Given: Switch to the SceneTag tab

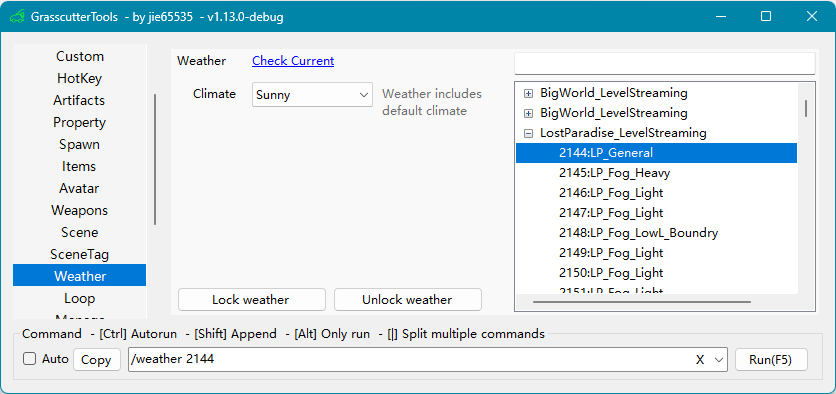Looking at the screenshot, I should (x=79, y=254).
